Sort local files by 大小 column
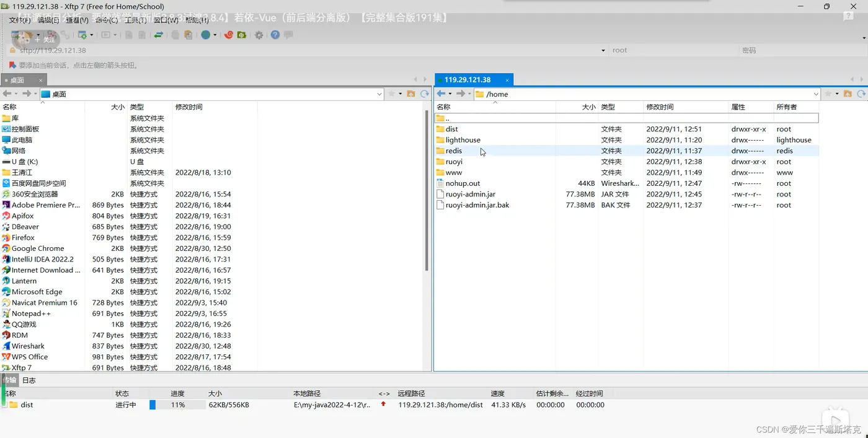The height and width of the screenshot is (438, 868). click(118, 107)
